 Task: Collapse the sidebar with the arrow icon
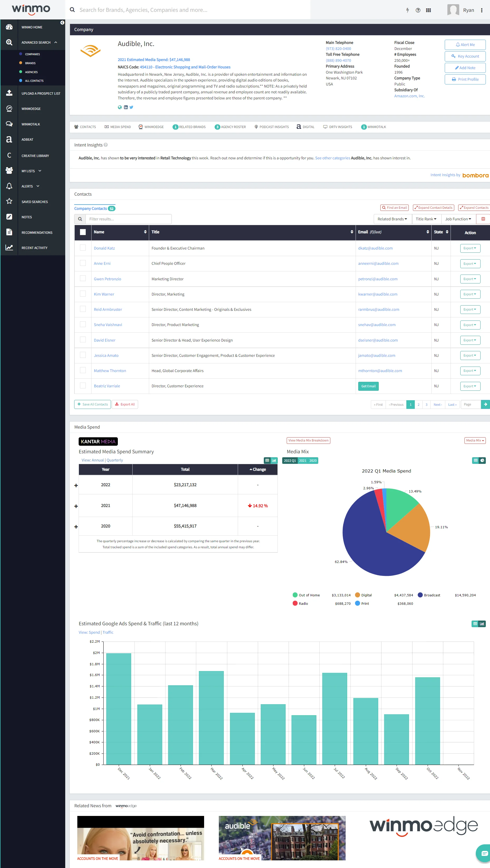click(x=62, y=23)
